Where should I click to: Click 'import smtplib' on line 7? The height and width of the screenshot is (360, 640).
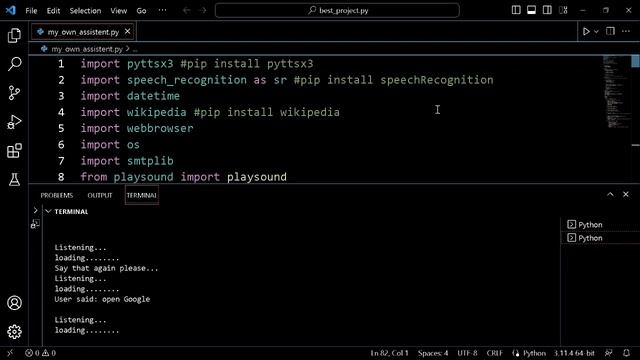pos(127,161)
